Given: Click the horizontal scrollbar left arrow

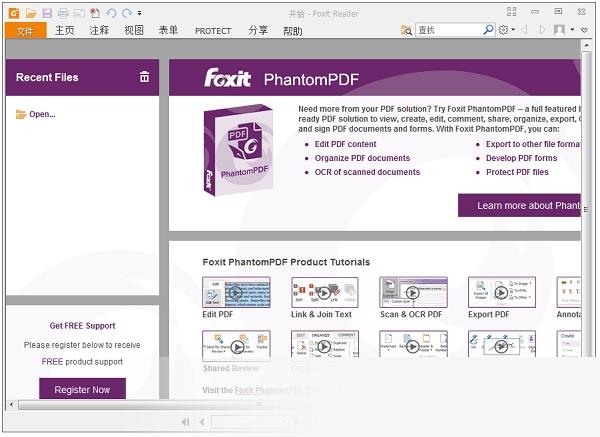Looking at the screenshot, I should [11, 404].
